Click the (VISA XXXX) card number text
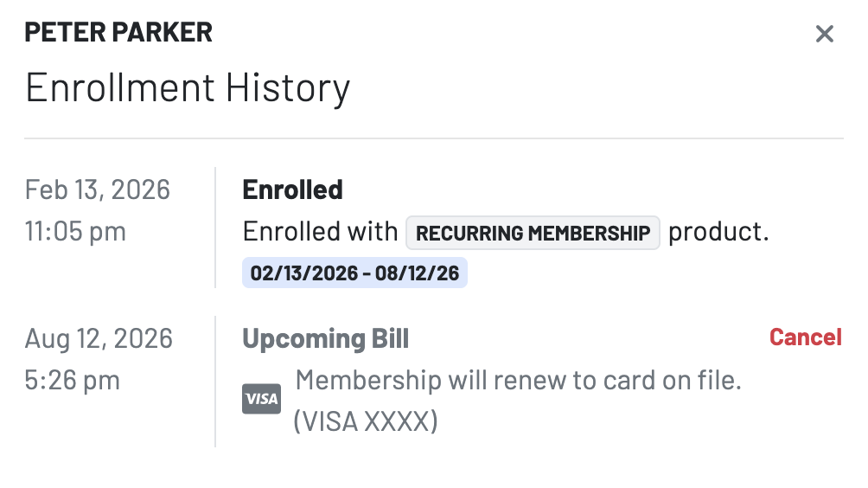 [x=366, y=421]
